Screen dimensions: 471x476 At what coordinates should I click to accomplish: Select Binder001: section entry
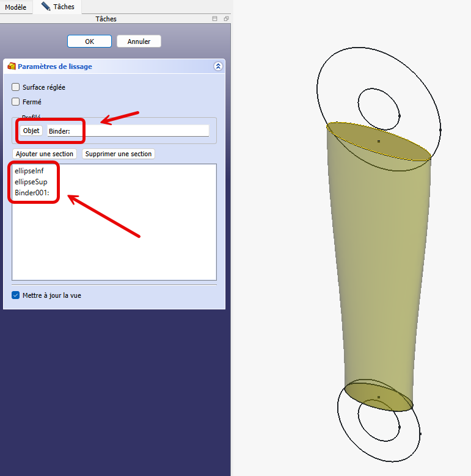point(32,193)
